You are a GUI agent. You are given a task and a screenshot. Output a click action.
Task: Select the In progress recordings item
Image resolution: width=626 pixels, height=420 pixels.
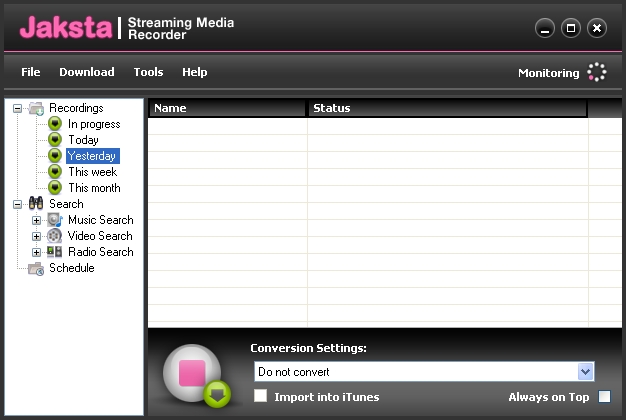tap(94, 124)
